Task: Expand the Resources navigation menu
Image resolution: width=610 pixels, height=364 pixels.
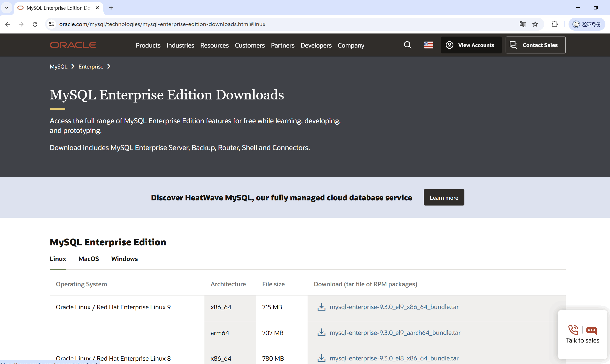Action: 214,45
